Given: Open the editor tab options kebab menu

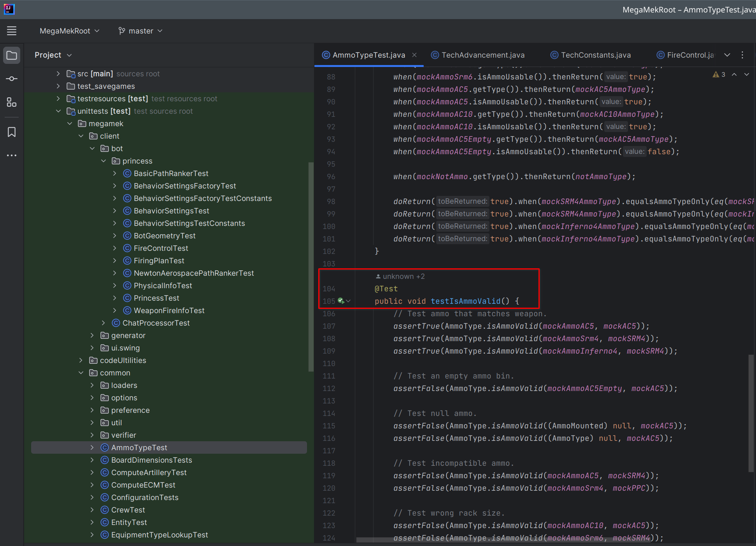Looking at the screenshot, I should [742, 55].
